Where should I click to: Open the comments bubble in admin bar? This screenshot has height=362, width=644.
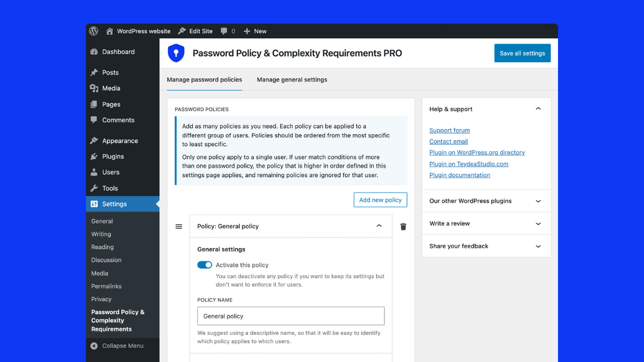click(x=224, y=31)
